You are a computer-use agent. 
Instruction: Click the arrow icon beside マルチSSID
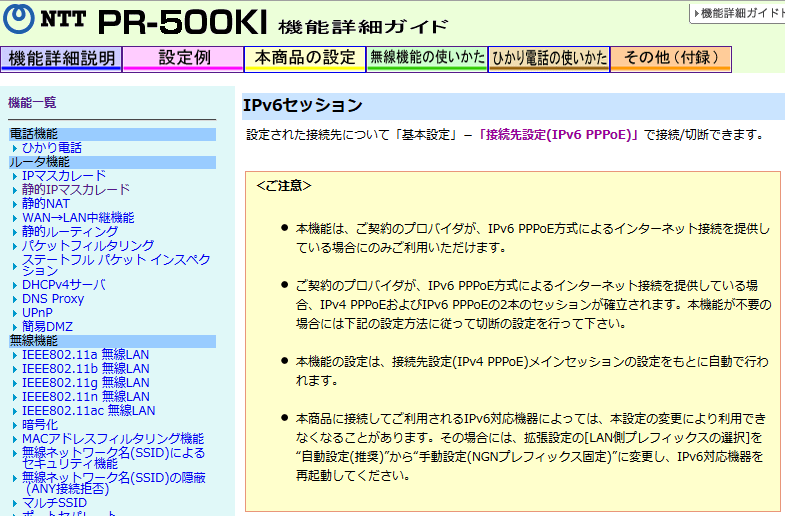(x=15, y=503)
